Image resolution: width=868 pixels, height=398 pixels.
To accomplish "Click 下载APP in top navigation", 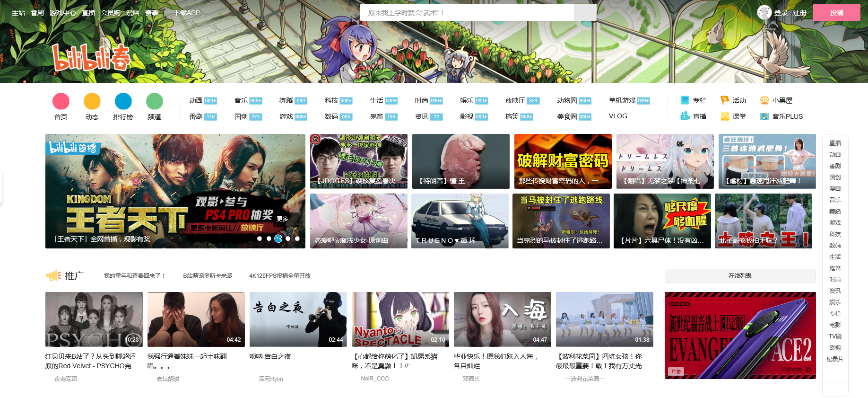I will (x=187, y=13).
